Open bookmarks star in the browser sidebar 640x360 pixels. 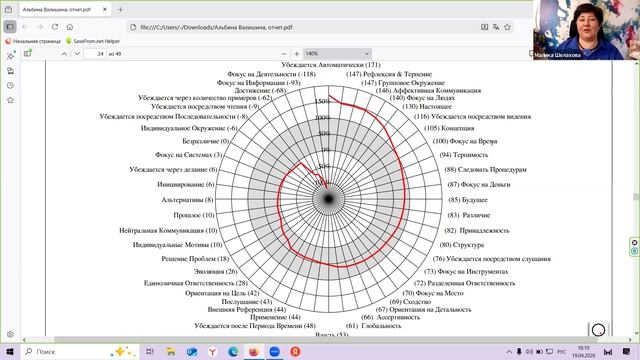click(10, 100)
